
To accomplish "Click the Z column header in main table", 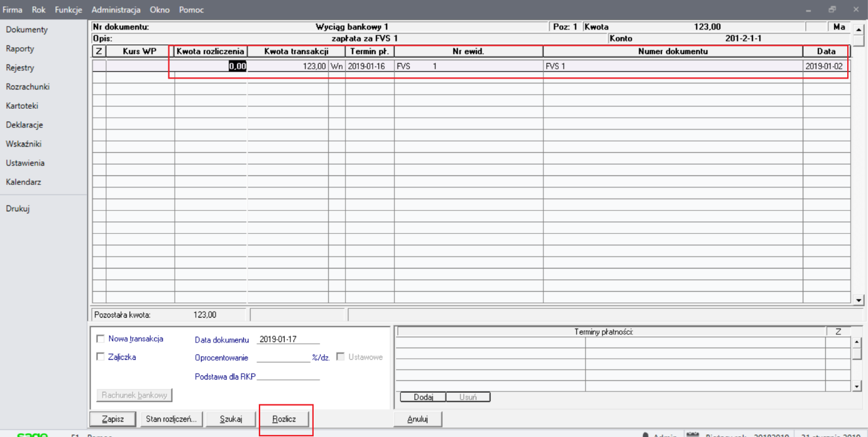I will coord(99,52).
